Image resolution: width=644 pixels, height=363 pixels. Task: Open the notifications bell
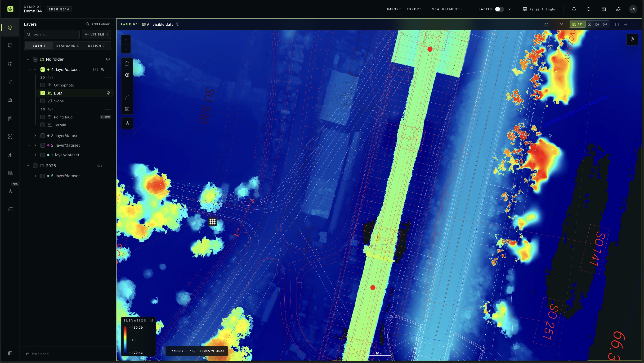pyautogui.click(x=574, y=9)
